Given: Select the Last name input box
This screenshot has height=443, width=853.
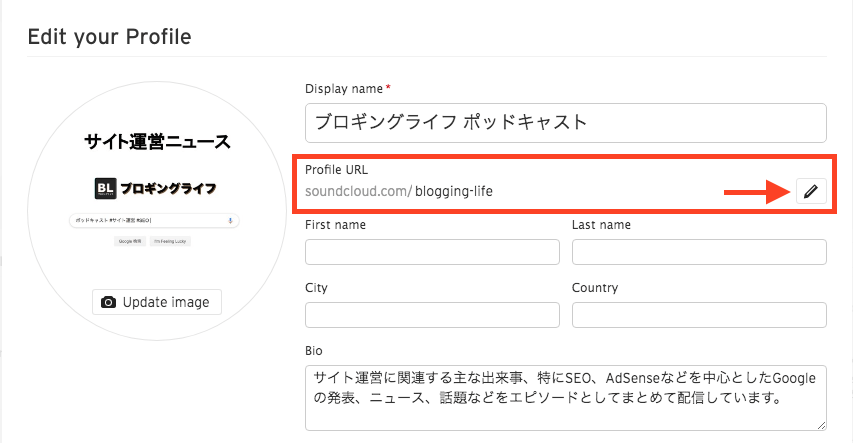Looking at the screenshot, I should click(699, 252).
